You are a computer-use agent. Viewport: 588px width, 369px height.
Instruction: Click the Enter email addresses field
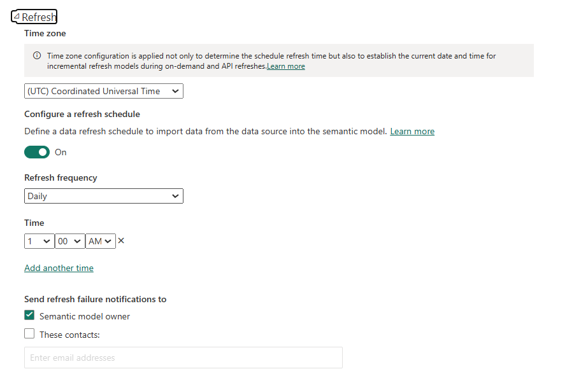click(x=183, y=358)
